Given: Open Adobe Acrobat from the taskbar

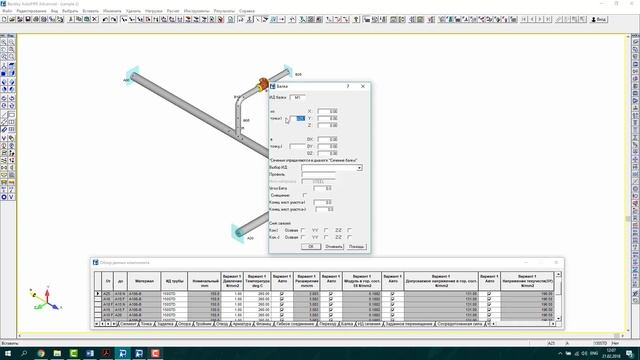Looking at the screenshot, I should pyautogui.click(x=106, y=353).
